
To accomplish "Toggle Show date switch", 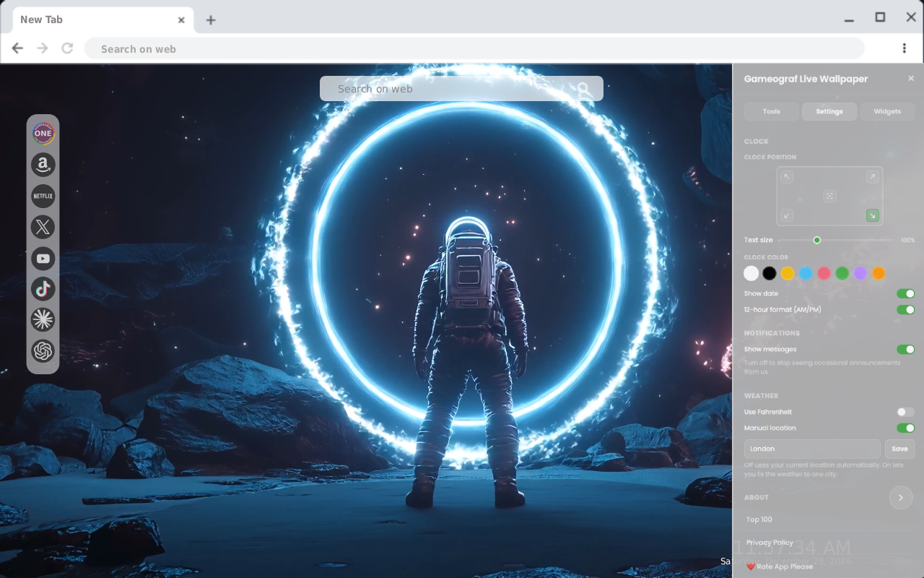I will point(905,294).
